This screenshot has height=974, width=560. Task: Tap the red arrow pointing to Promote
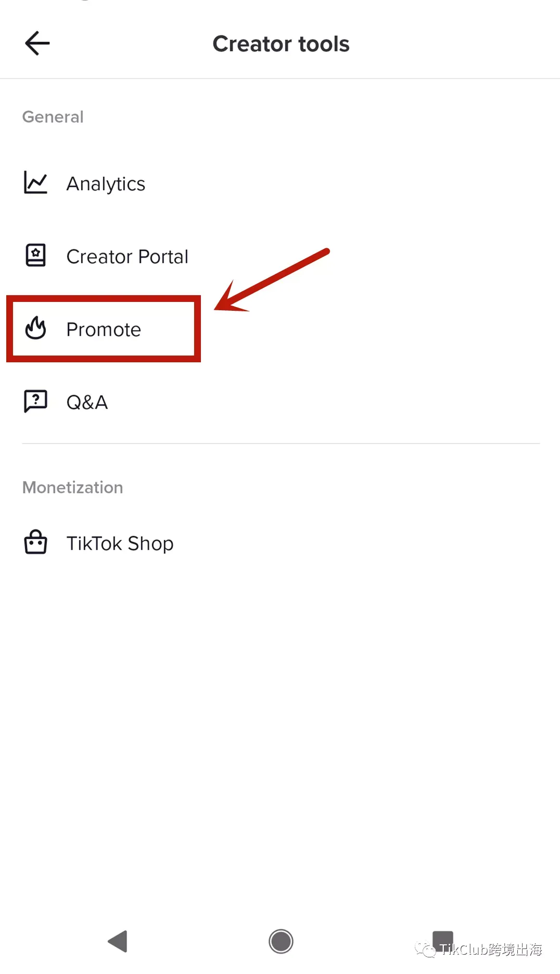272,280
